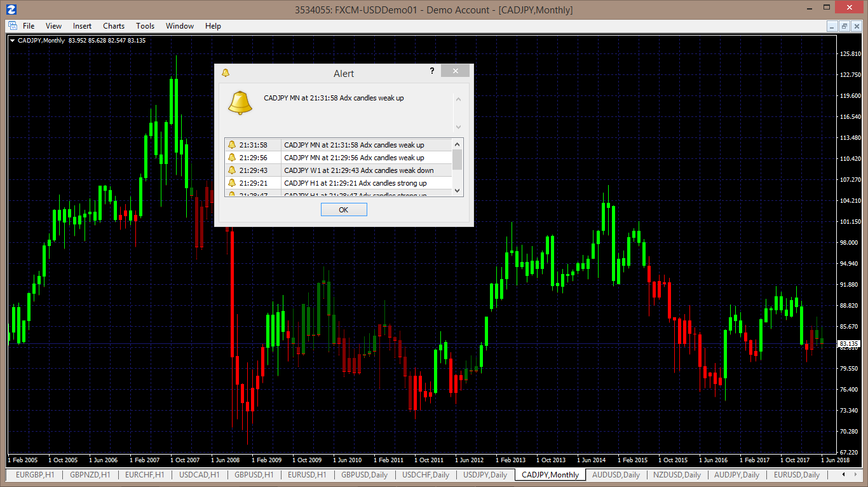Click the large bell icon in the alert message

240,103
